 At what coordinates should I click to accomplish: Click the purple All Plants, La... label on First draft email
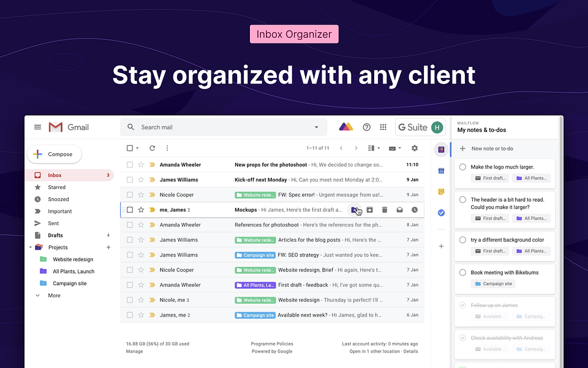coord(255,285)
